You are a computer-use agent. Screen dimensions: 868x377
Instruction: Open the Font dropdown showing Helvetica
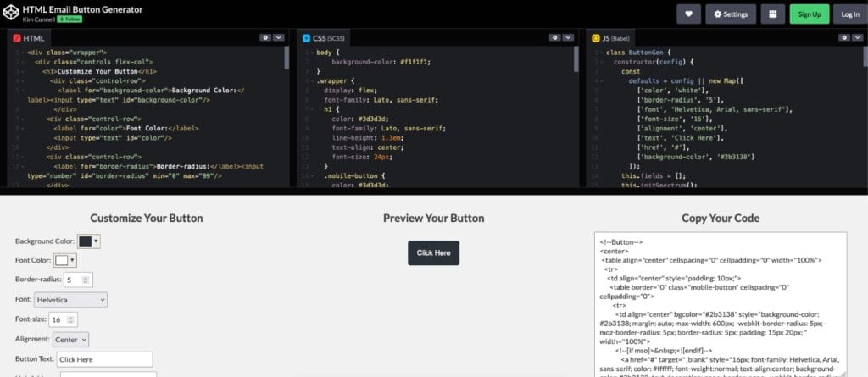[x=70, y=300]
